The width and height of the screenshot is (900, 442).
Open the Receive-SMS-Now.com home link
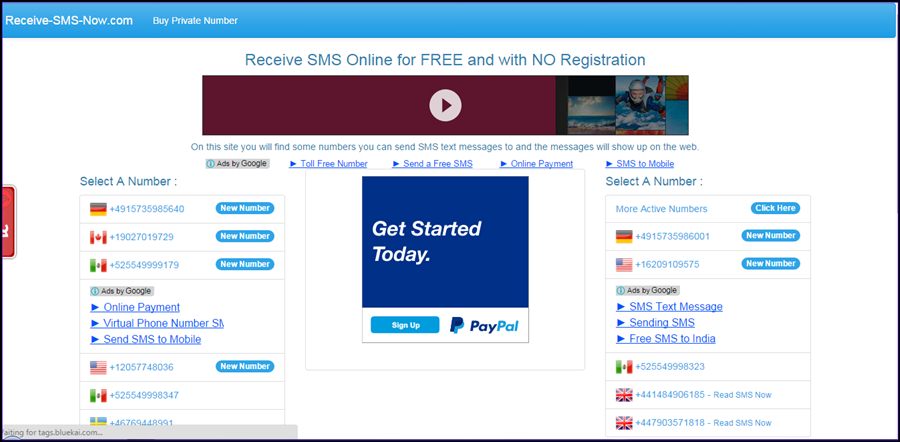coord(69,21)
